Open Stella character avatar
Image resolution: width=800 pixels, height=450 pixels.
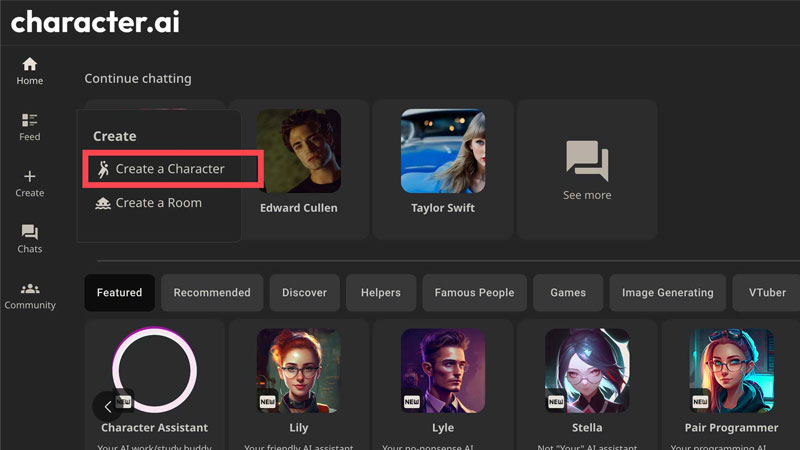pos(587,371)
